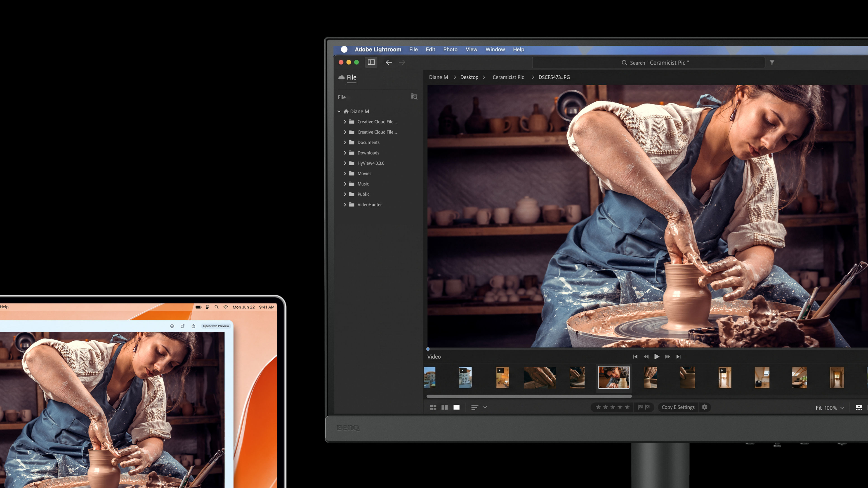The width and height of the screenshot is (868, 488).
Task: Open the View menu
Action: (471, 49)
